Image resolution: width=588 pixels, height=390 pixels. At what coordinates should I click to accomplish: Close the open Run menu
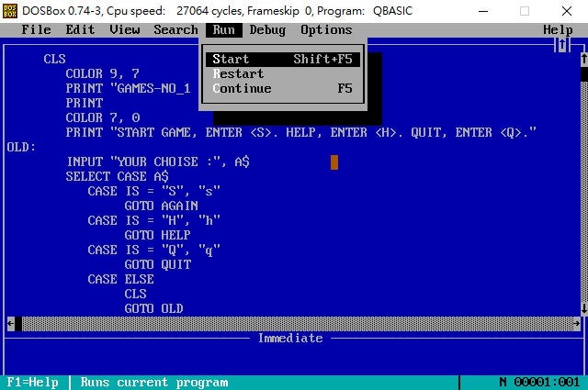[x=223, y=29]
